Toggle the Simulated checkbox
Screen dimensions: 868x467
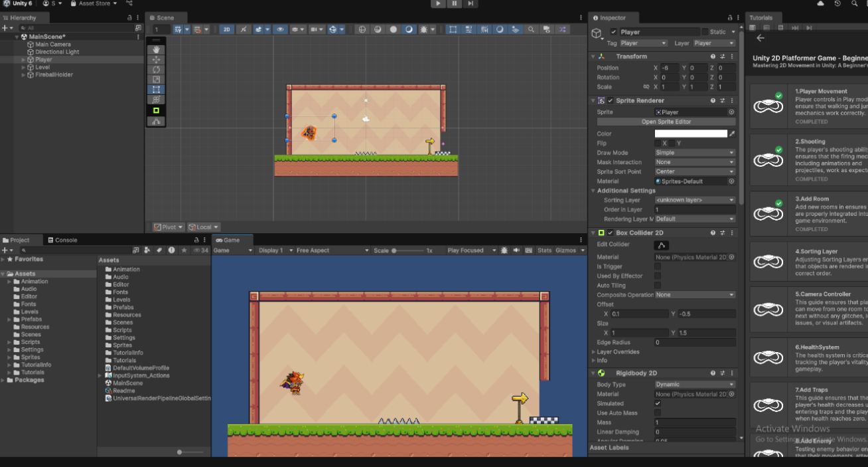coord(658,403)
